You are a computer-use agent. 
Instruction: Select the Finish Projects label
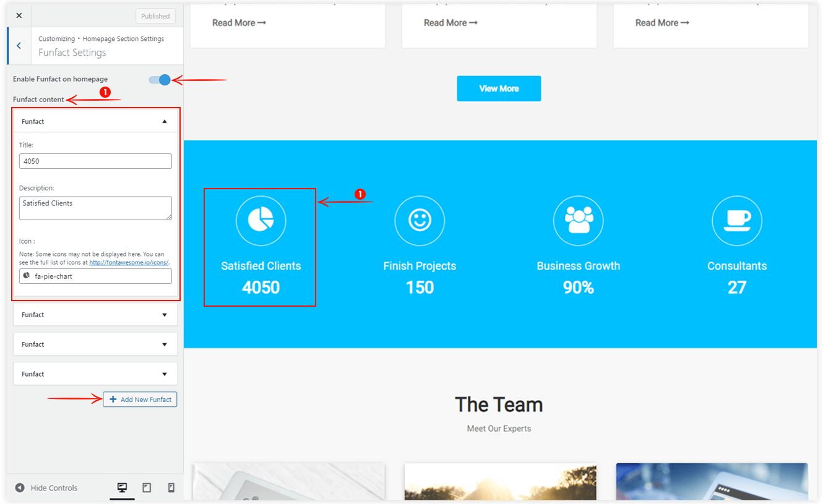pyautogui.click(x=420, y=266)
